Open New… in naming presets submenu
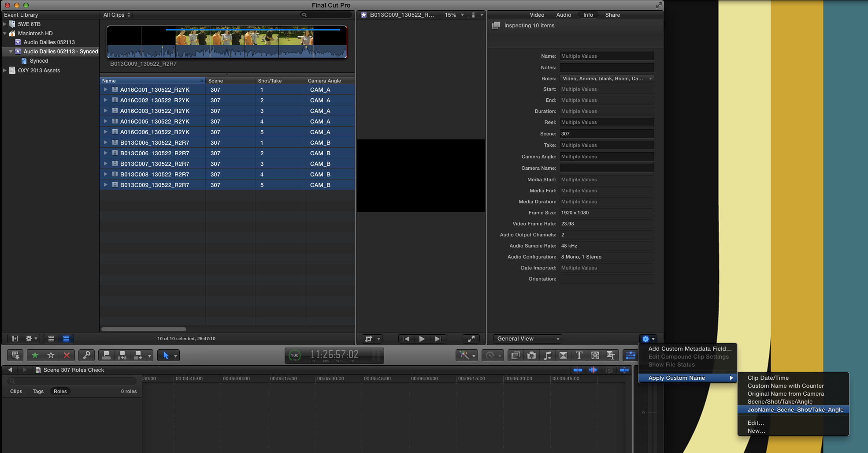 point(793,431)
